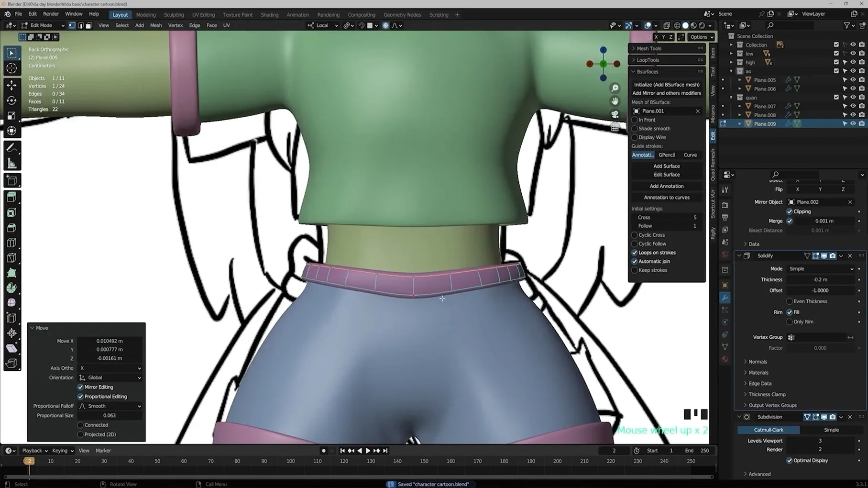This screenshot has width=868, height=488.
Task: Select the Loop Cut tool
Action: point(11,243)
